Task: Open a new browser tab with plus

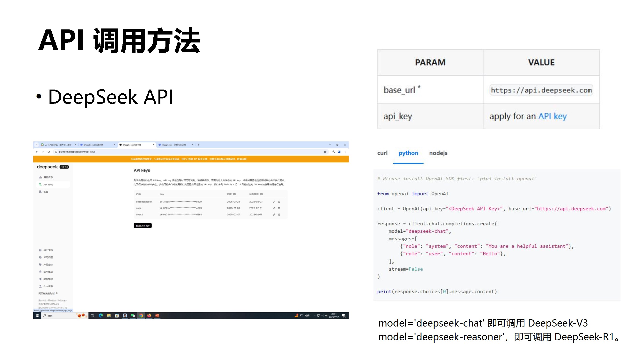Action: pos(199,145)
